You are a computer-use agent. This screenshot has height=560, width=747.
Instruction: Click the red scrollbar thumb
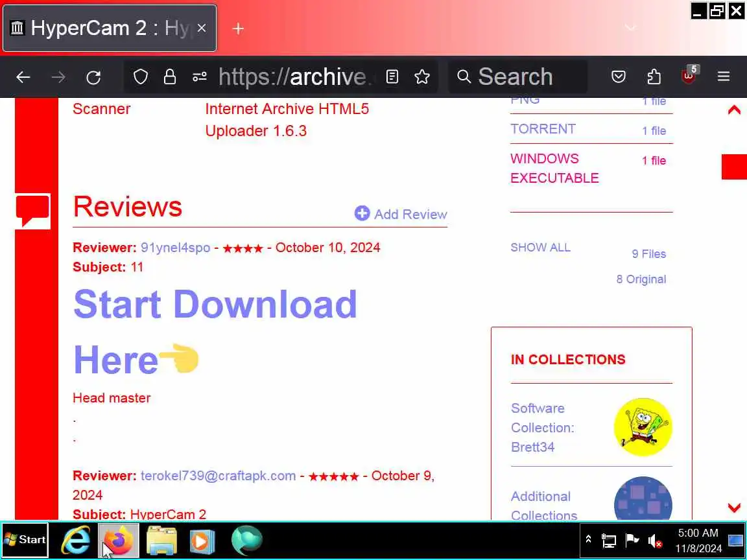click(734, 167)
